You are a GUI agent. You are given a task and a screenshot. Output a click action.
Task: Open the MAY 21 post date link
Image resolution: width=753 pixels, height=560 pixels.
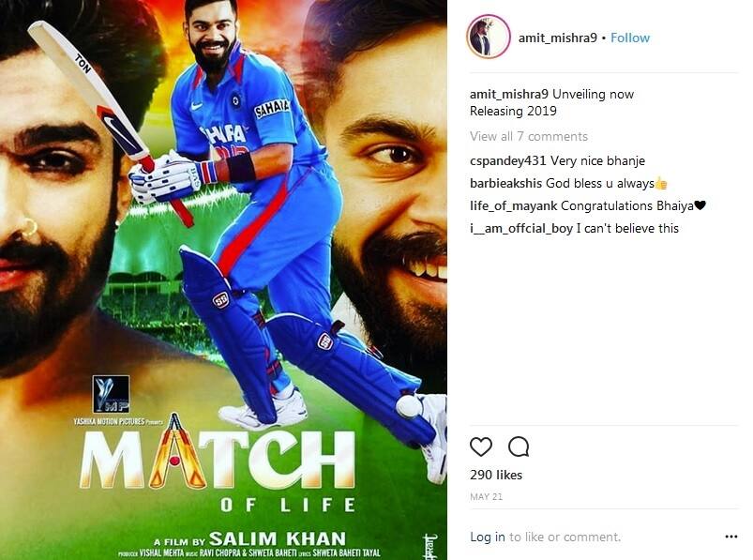(x=486, y=496)
